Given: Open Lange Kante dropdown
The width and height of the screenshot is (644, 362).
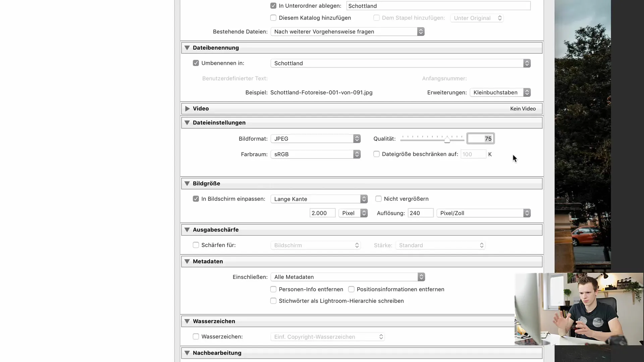Looking at the screenshot, I should 319,199.
